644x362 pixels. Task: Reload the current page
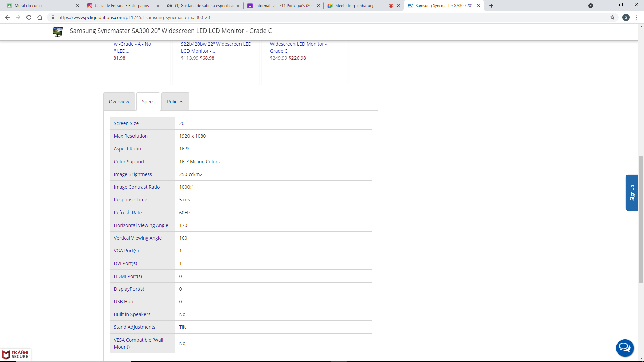click(x=29, y=17)
